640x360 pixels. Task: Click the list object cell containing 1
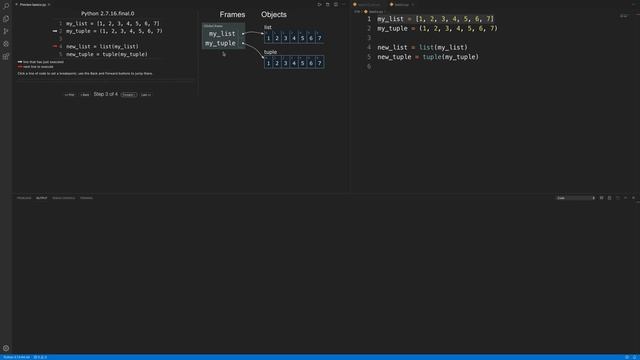point(268,38)
